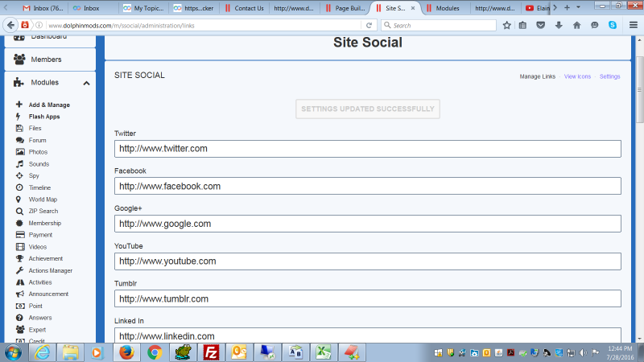Reload page with the refresh icon

[x=369, y=25]
